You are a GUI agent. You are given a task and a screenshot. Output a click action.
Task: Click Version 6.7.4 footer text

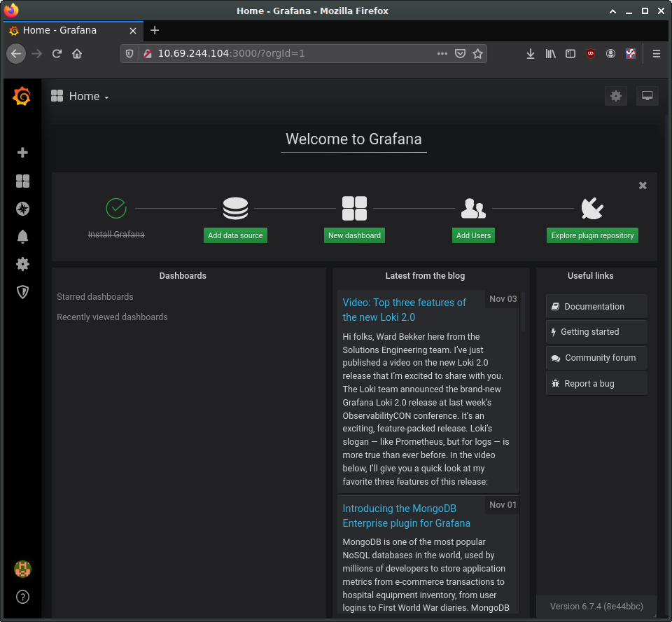(x=596, y=606)
